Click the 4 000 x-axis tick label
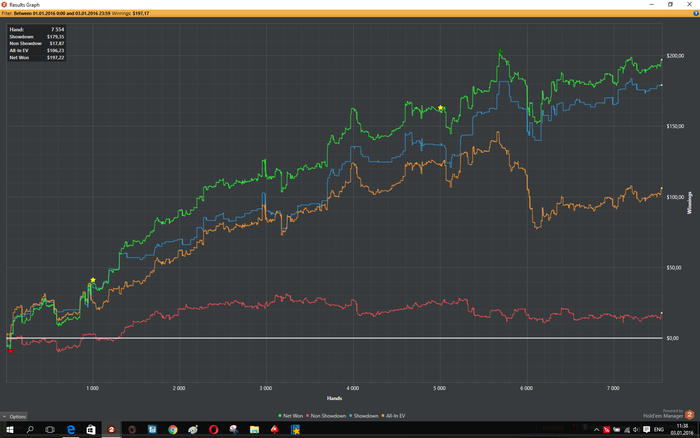Image resolution: width=700 pixels, height=438 pixels. coord(353,388)
